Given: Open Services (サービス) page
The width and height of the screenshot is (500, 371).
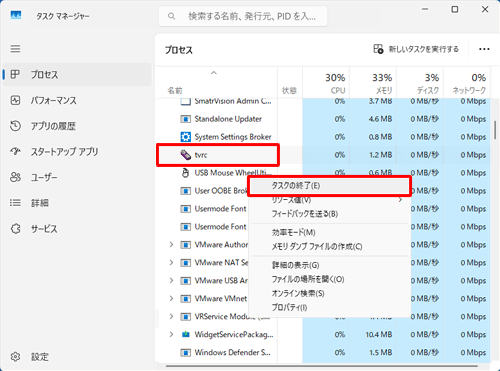Looking at the screenshot, I should [77, 229].
